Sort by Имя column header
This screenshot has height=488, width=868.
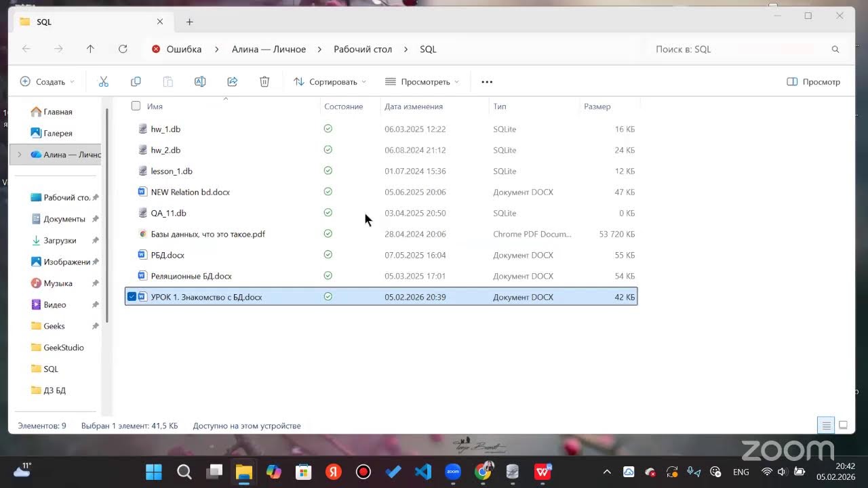click(x=155, y=106)
